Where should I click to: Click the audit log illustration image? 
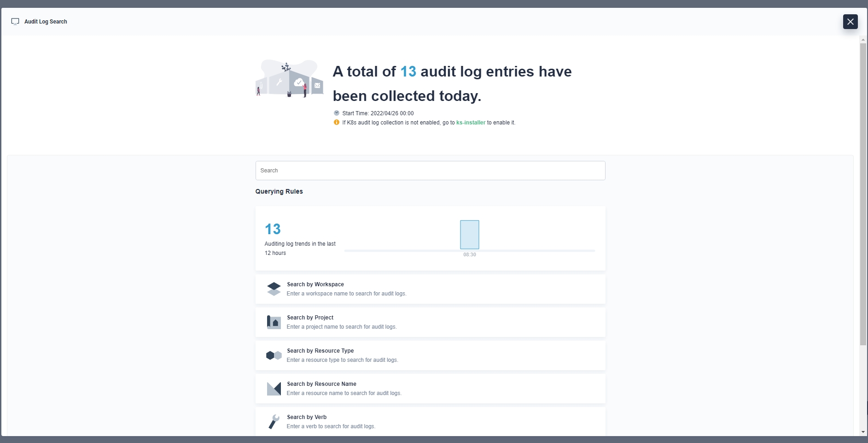tap(289, 78)
